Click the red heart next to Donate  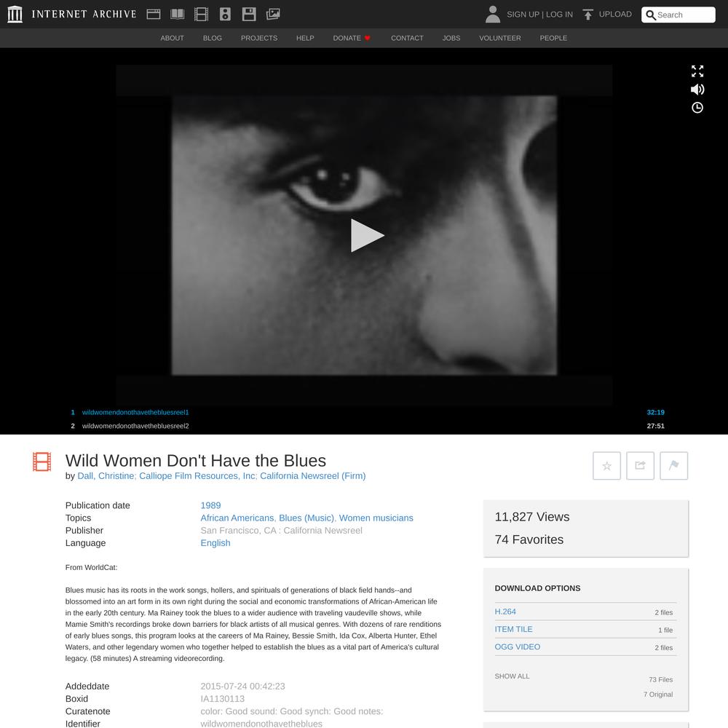[x=367, y=38]
